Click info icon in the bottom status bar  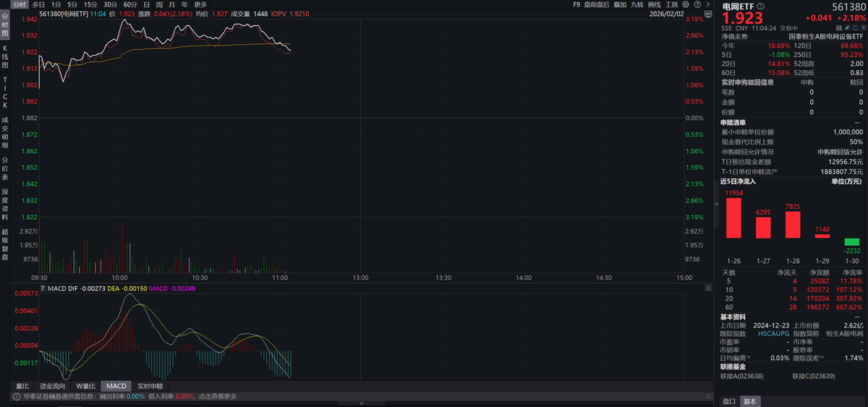click(x=14, y=396)
